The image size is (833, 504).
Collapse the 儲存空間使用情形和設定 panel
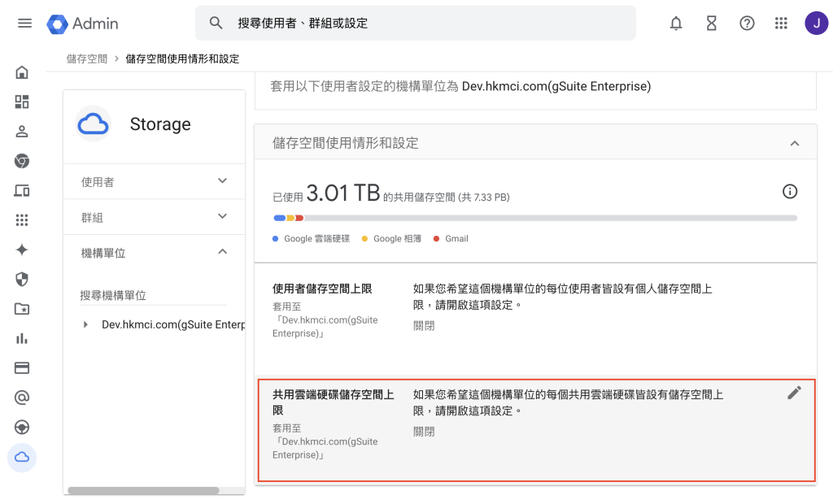tap(795, 143)
